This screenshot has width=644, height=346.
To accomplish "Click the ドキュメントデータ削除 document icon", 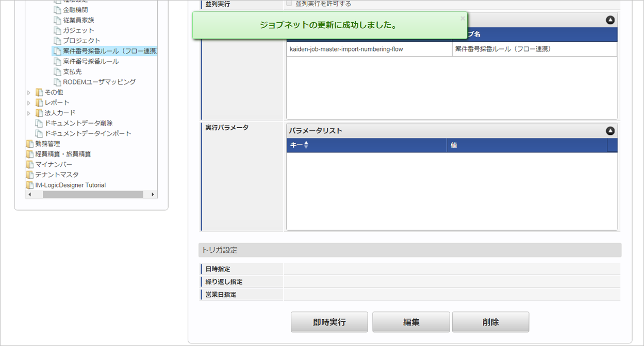I will pyautogui.click(x=39, y=123).
